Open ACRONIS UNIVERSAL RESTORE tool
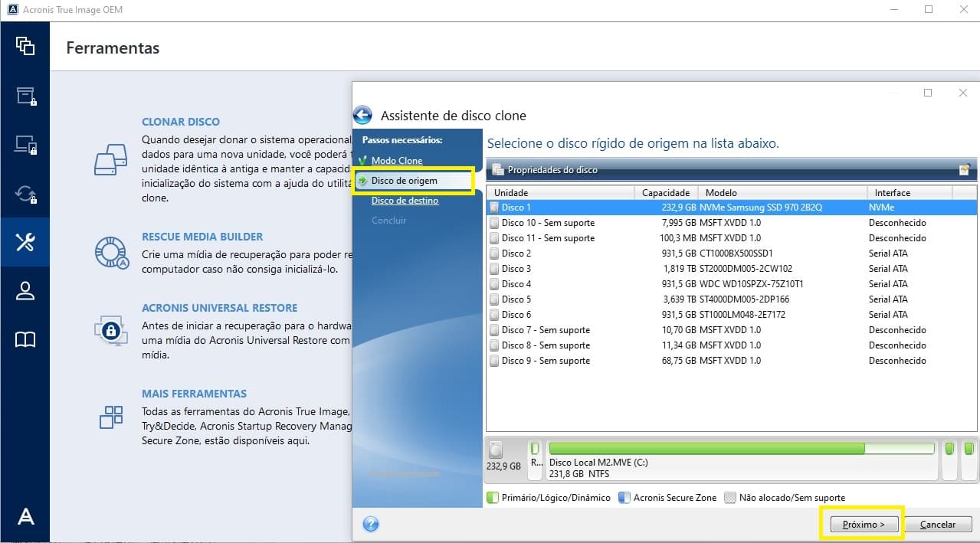The image size is (980, 543). click(x=219, y=308)
